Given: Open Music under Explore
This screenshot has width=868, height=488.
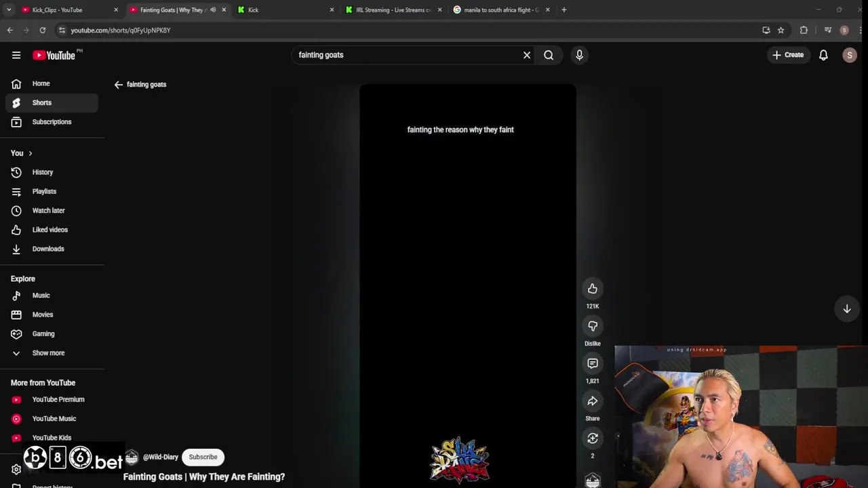Looking at the screenshot, I should tap(52, 296).
